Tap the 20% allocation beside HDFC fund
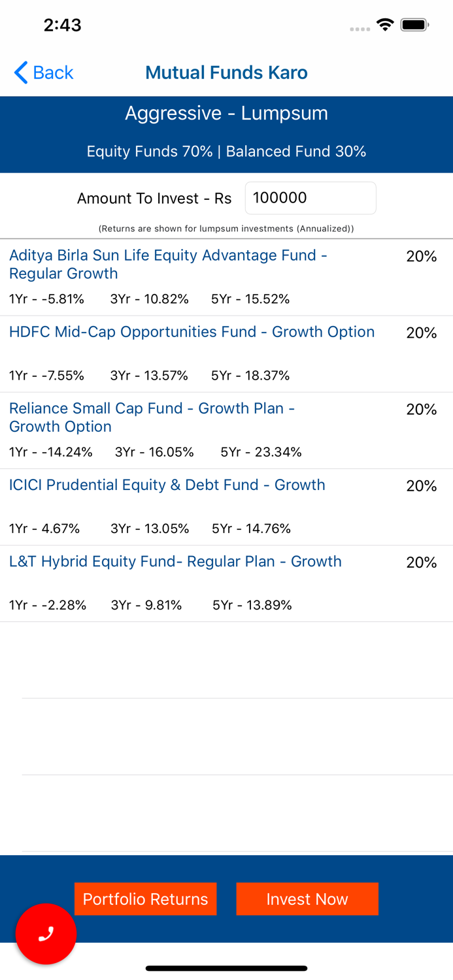Image resolution: width=453 pixels, height=980 pixels. [422, 333]
